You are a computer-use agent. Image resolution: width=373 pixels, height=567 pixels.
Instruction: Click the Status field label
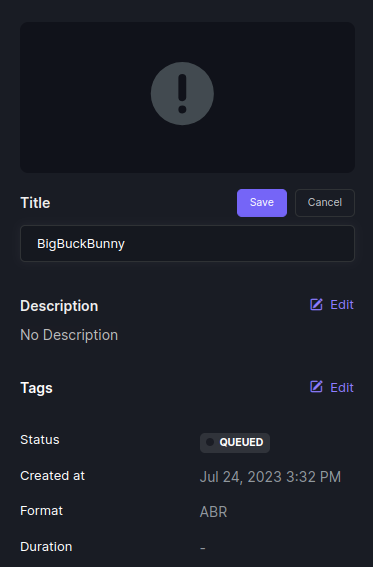[40, 440]
